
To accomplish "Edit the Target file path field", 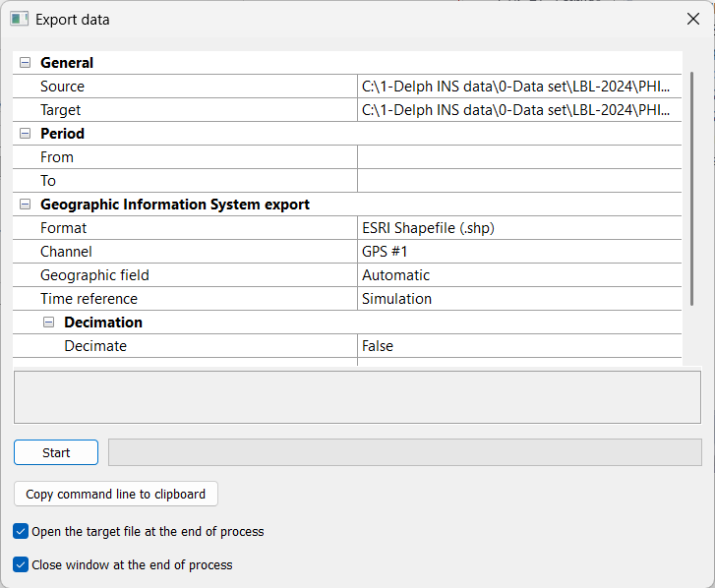I will [519, 110].
